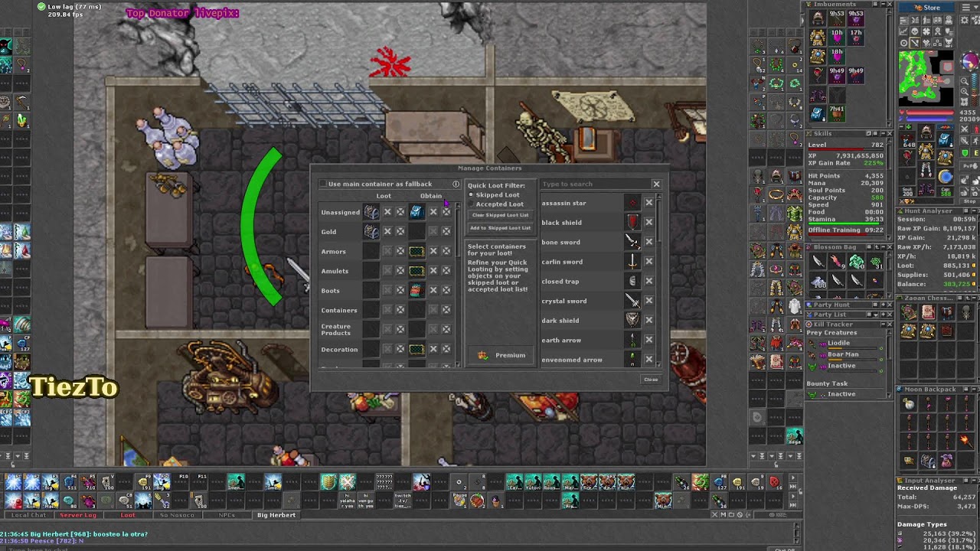Viewport: 980px width, 551px height.
Task: Select the Skipped Loot radio option
Action: tap(472, 195)
